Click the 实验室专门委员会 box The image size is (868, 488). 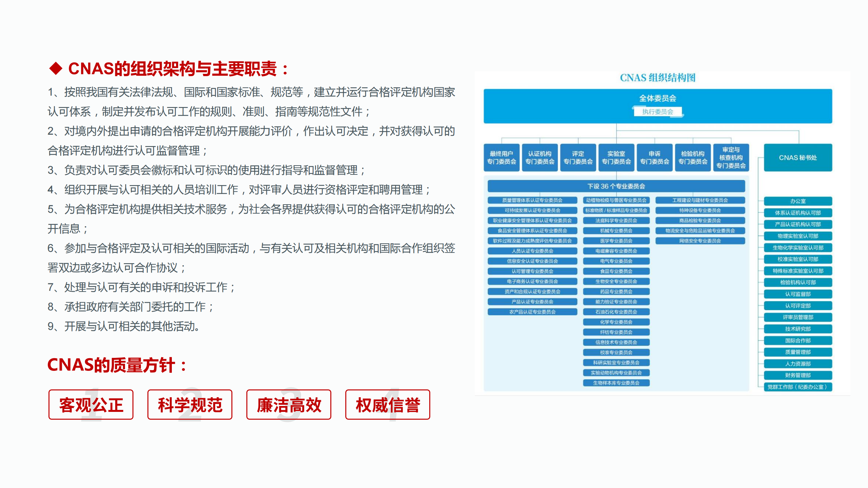(x=616, y=157)
